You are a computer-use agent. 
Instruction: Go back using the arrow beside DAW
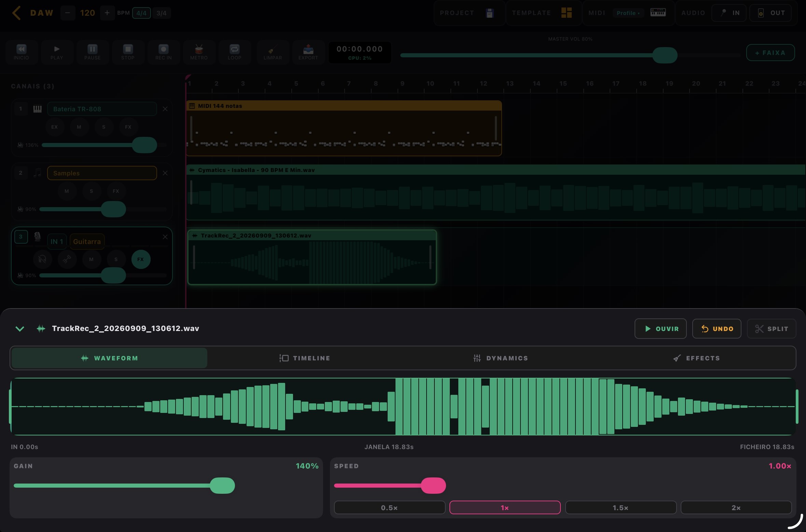click(16, 13)
